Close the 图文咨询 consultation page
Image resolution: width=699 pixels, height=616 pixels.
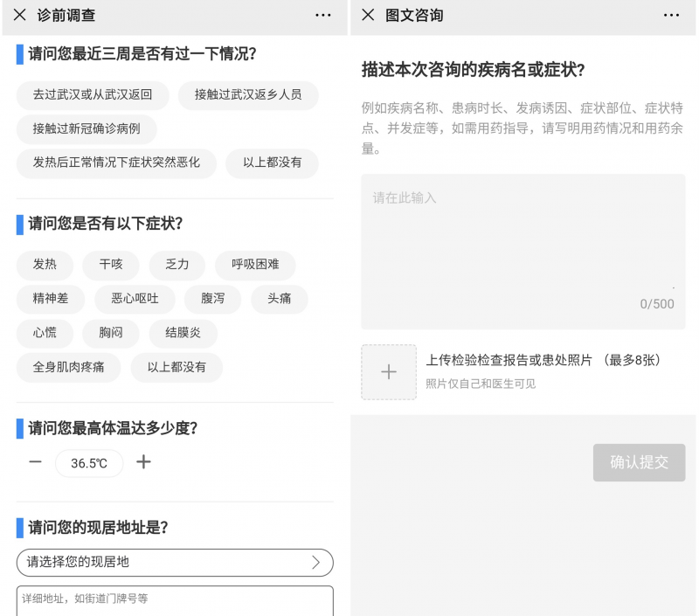(368, 15)
